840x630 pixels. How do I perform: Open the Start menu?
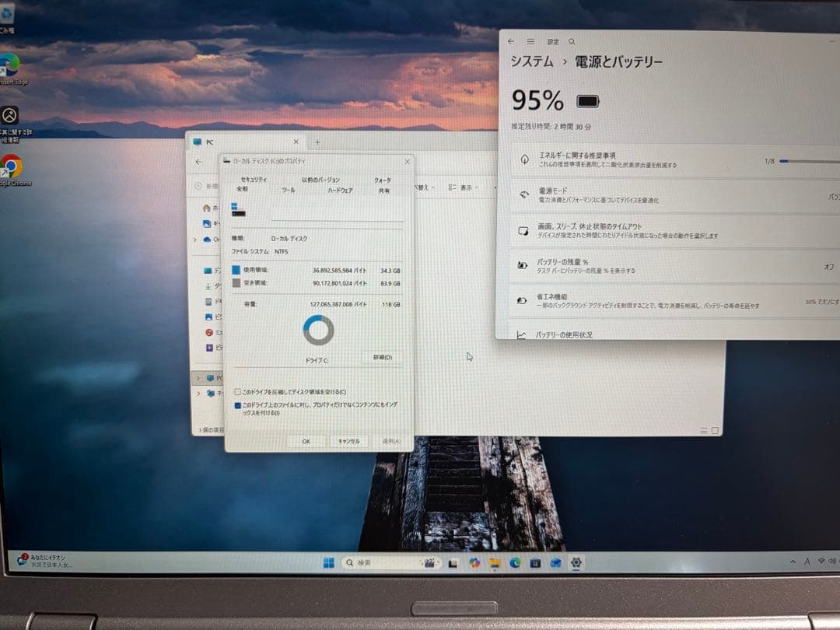click(328, 562)
